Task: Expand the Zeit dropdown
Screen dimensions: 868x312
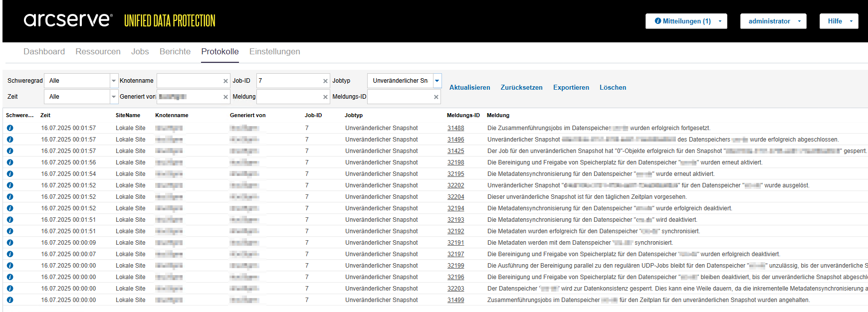Action: pyautogui.click(x=114, y=97)
